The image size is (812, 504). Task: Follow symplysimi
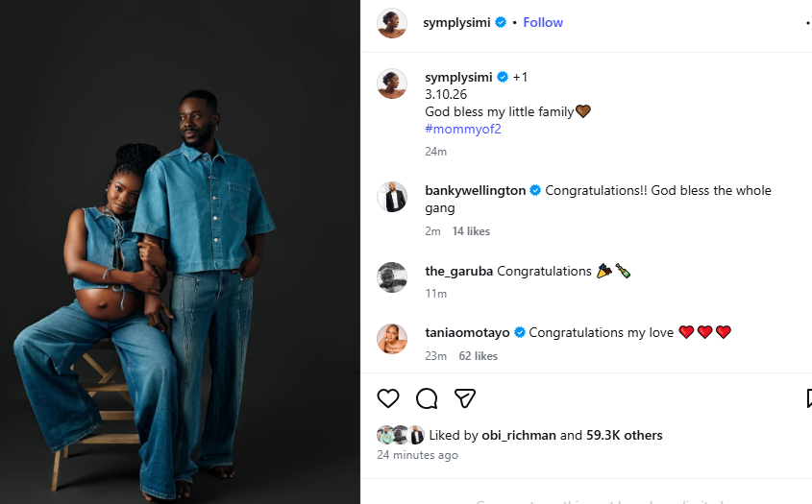[x=543, y=22]
